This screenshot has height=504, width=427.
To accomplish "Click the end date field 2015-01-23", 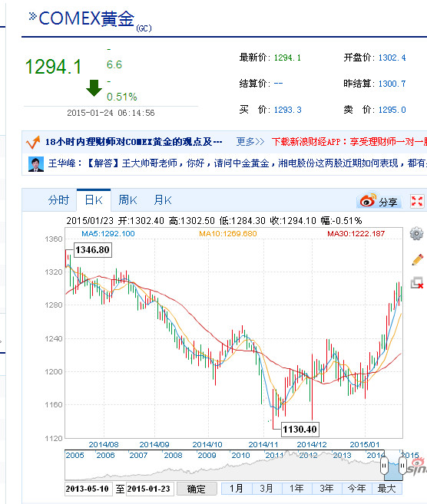I will [x=150, y=489].
